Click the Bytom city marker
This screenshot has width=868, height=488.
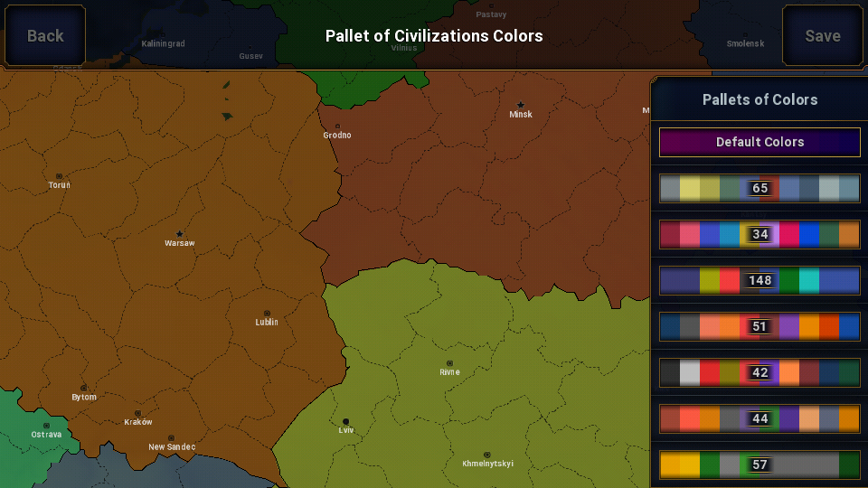(83, 389)
